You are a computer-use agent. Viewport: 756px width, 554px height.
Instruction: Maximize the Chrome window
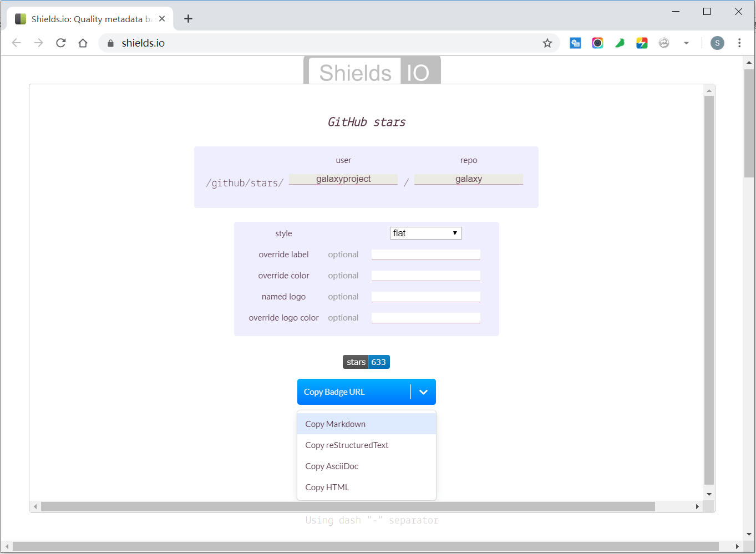(707, 11)
